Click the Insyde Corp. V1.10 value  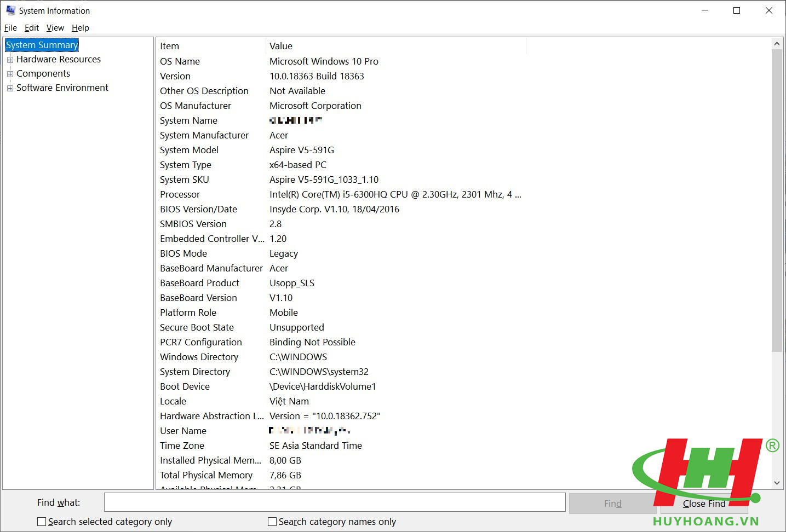click(335, 209)
